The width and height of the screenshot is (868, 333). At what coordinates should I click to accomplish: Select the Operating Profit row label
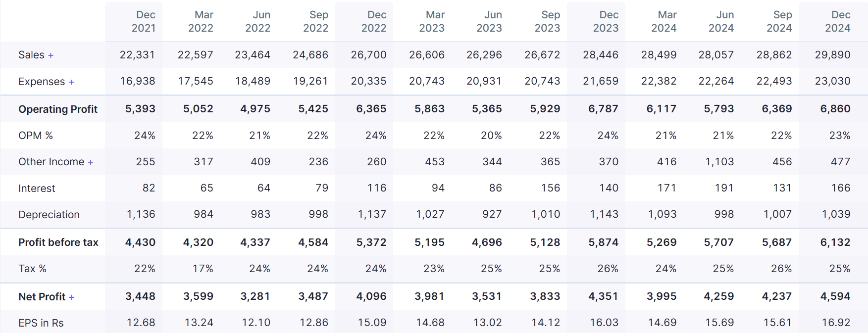point(58,109)
